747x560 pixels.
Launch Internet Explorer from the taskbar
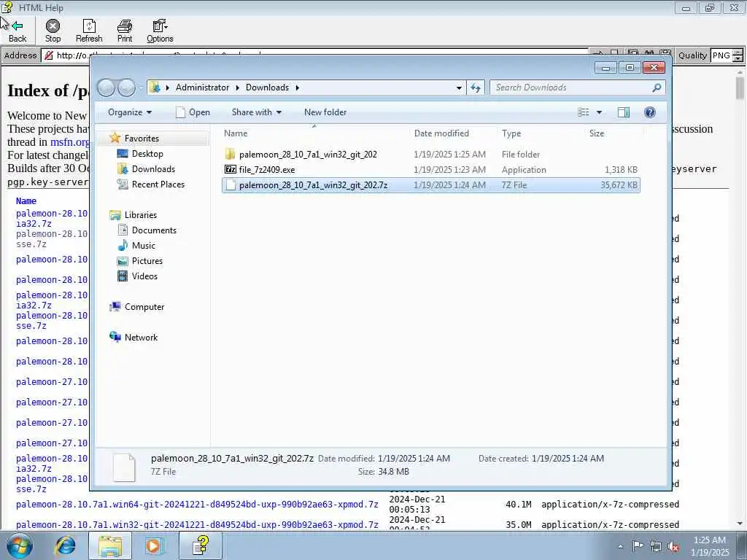[x=65, y=545]
